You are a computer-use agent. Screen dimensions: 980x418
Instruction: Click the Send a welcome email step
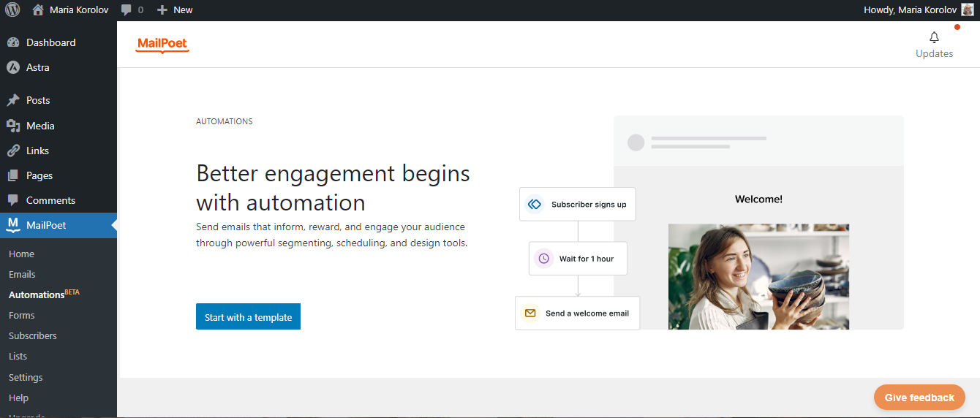pyautogui.click(x=578, y=313)
